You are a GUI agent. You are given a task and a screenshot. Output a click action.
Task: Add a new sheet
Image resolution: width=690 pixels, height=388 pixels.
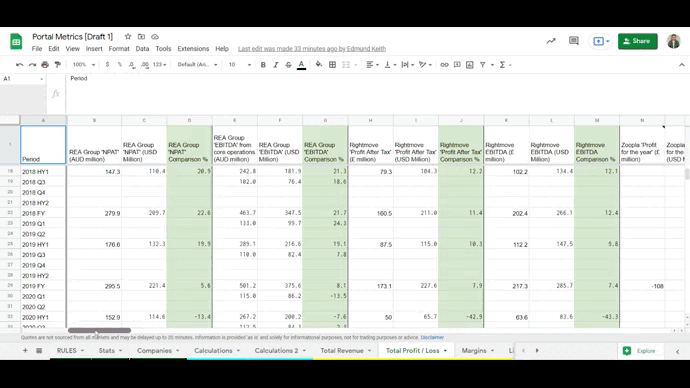(25, 351)
